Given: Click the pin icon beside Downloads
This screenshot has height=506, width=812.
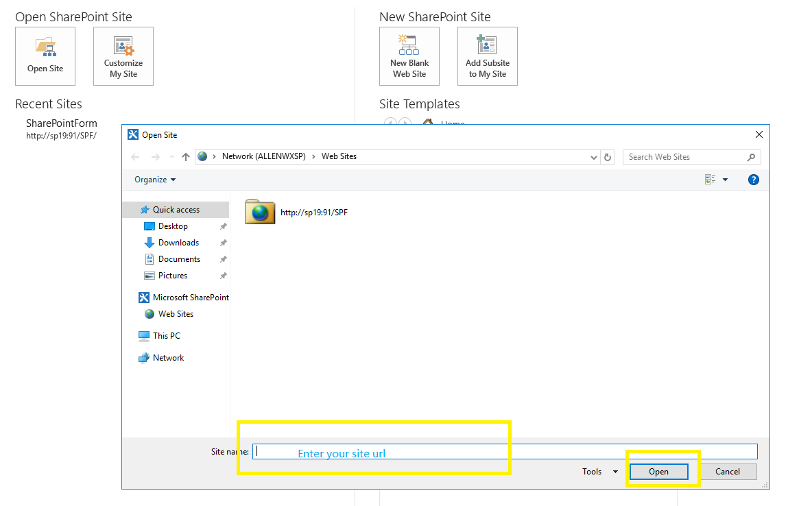Looking at the screenshot, I should coord(223,243).
